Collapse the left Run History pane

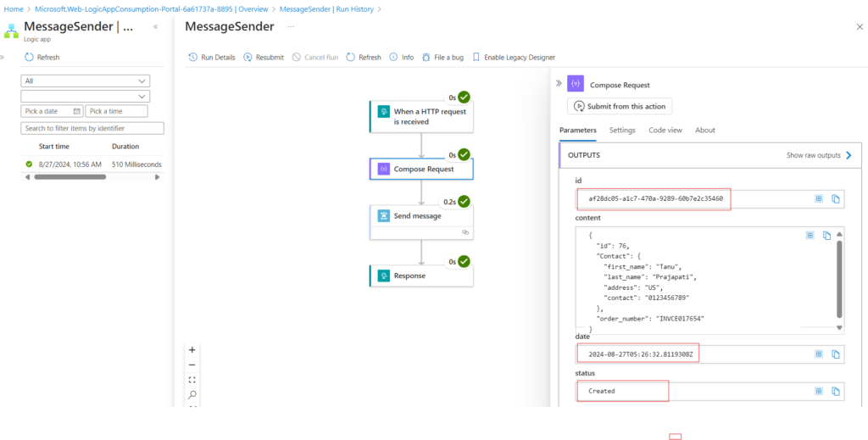(x=156, y=26)
